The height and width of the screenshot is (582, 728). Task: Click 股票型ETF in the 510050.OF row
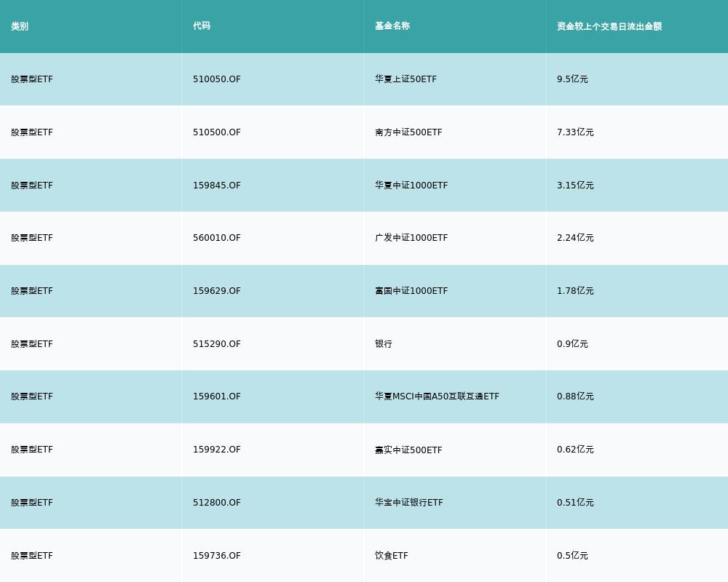click(32, 79)
